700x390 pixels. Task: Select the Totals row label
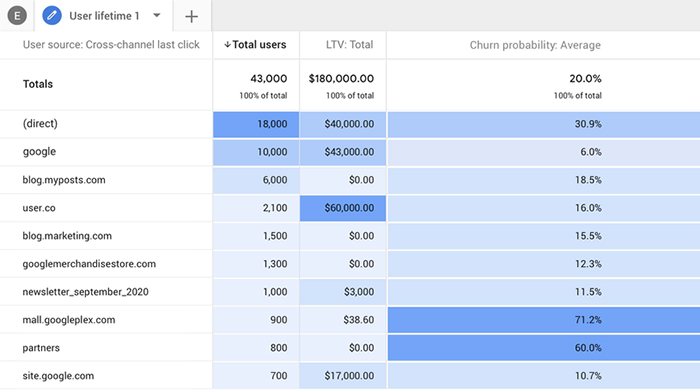pyautogui.click(x=38, y=84)
